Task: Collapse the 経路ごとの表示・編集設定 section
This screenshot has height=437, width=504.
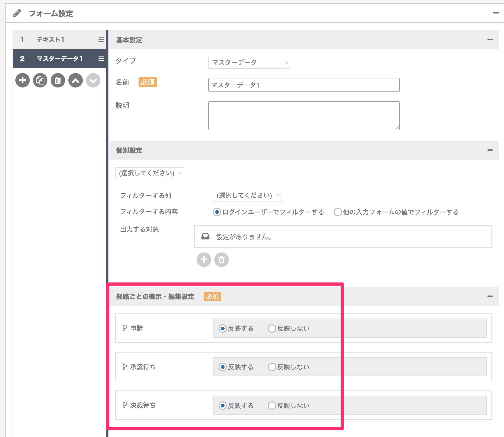Action: pyautogui.click(x=490, y=296)
